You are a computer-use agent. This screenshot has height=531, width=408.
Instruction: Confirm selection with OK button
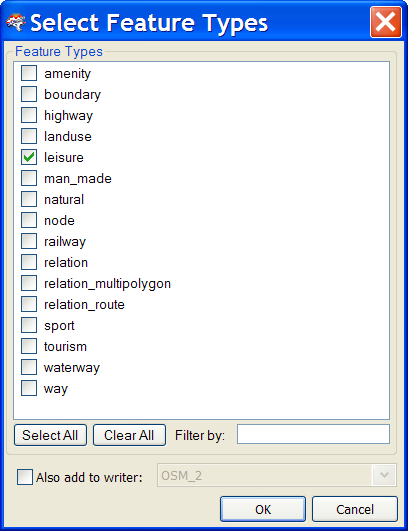click(x=263, y=509)
